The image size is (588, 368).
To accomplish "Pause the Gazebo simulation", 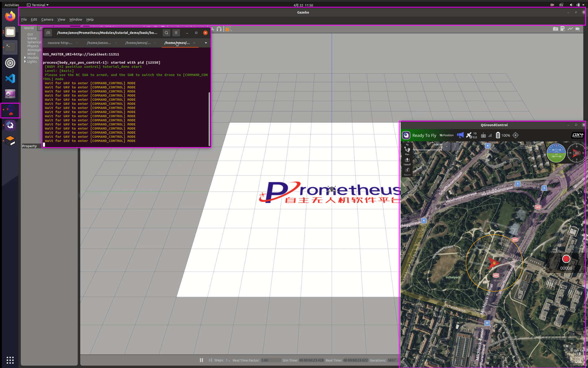I will point(201,360).
